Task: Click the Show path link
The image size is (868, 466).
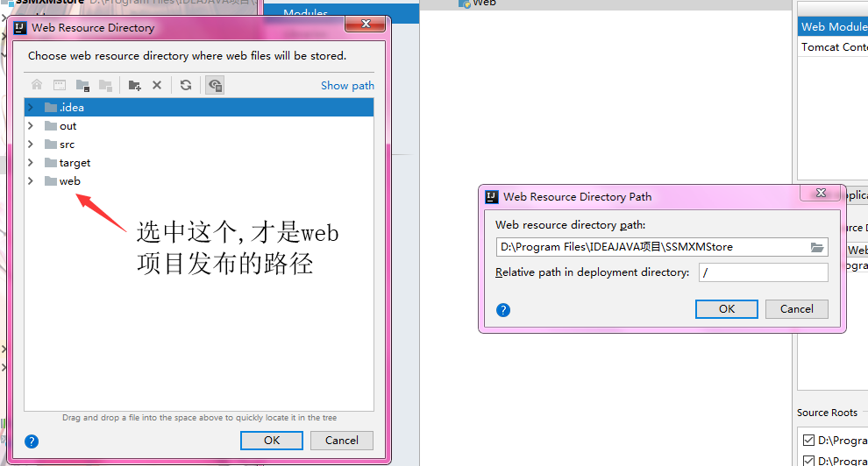Action: point(348,85)
